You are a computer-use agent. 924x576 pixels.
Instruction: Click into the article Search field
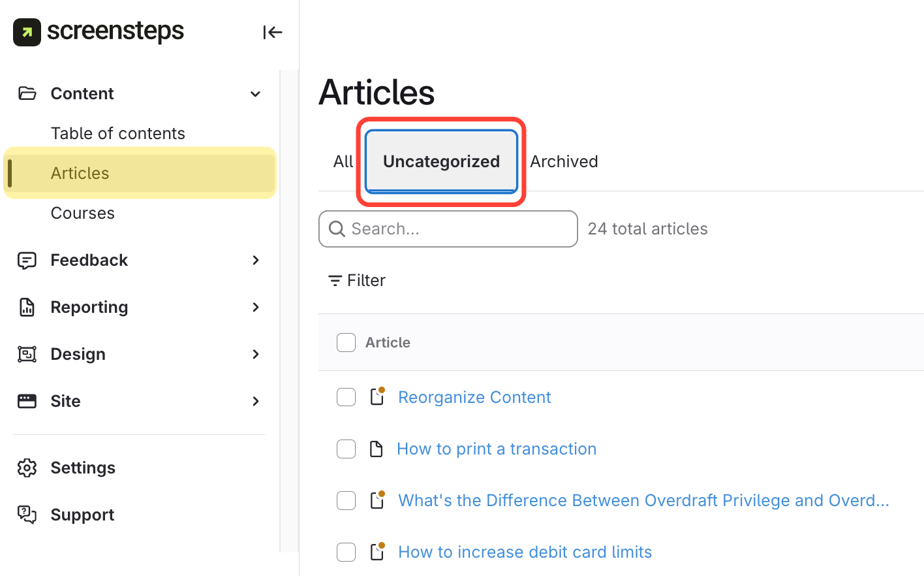[x=457, y=229]
